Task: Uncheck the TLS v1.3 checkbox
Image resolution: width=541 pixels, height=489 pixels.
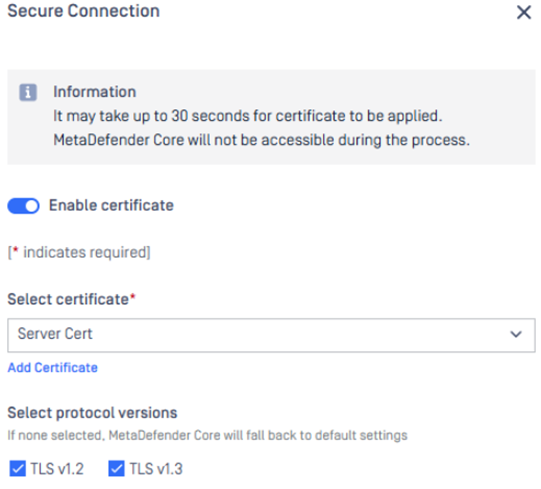Action: click(116, 469)
